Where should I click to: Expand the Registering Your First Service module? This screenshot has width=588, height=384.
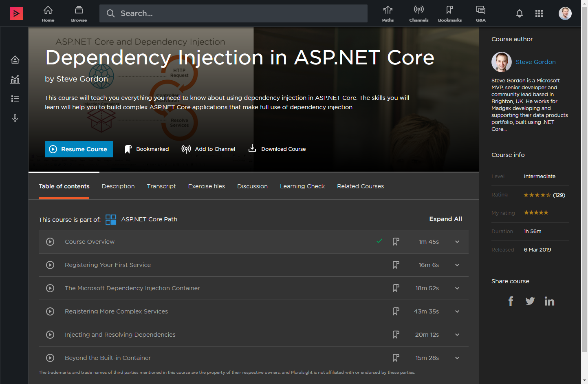click(457, 265)
